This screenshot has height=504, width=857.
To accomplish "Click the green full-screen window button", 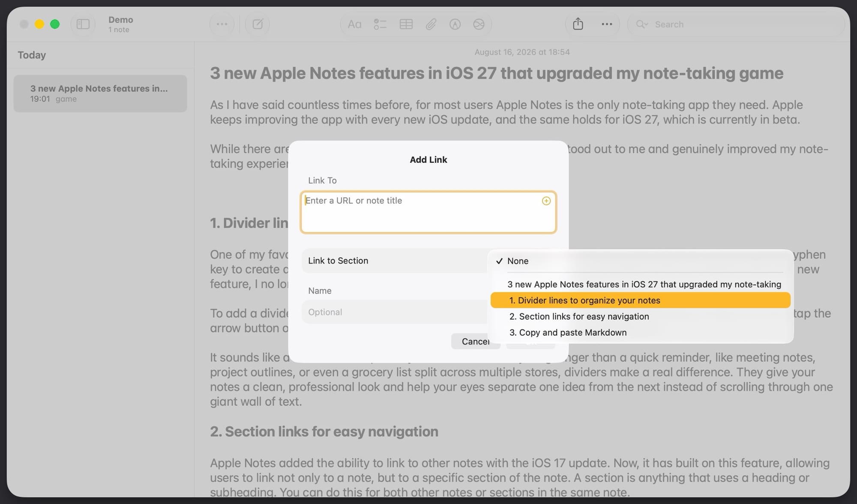I will [55, 24].
